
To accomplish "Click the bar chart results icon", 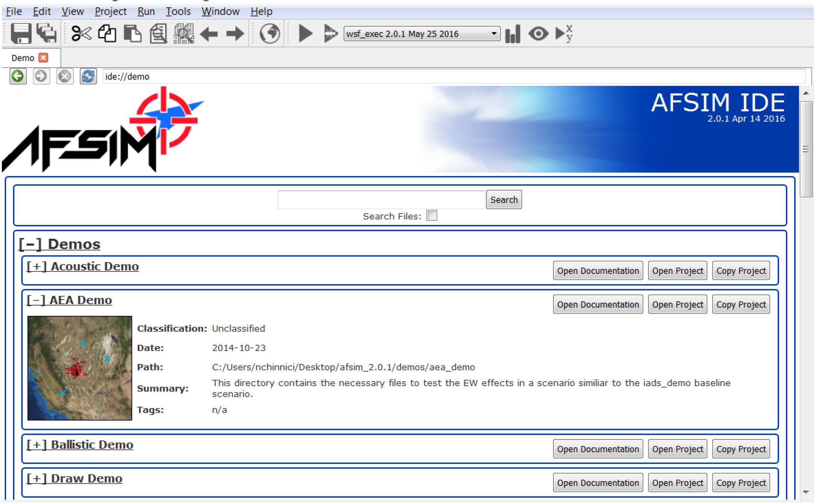I will (x=512, y=34).
